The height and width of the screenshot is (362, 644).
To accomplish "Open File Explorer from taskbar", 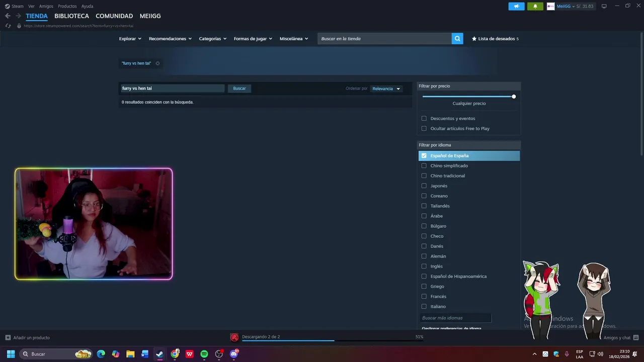I will point(130,354).
